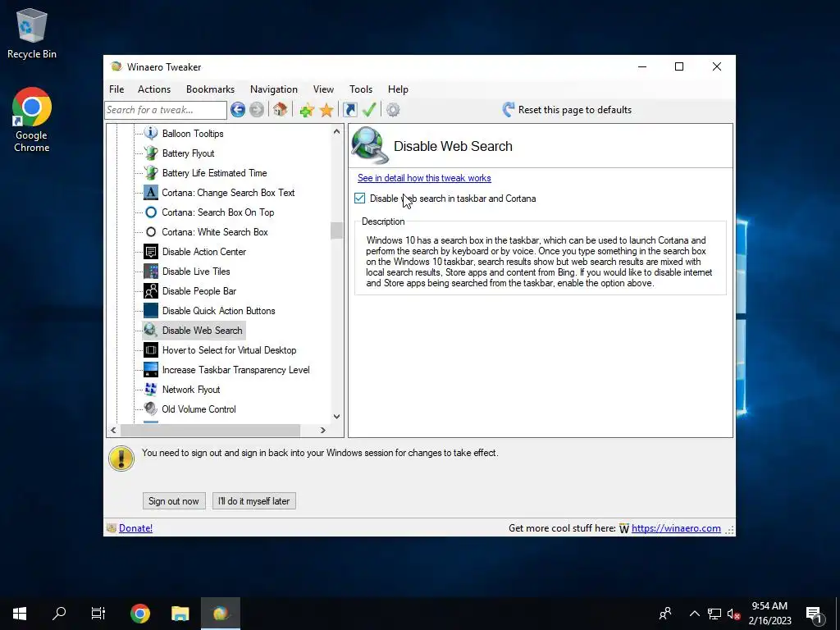
Task: Open the Recycle Bin desktop icon
Action: (32, 34)
